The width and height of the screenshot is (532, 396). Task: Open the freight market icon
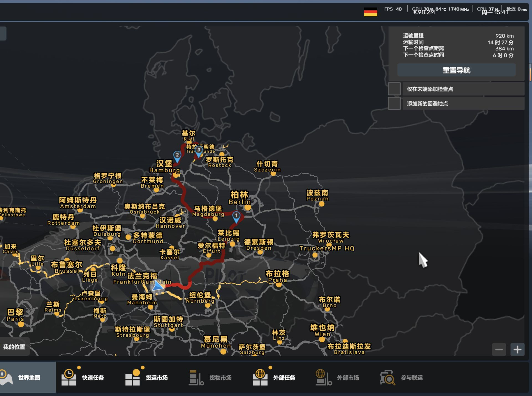(132, 377)
